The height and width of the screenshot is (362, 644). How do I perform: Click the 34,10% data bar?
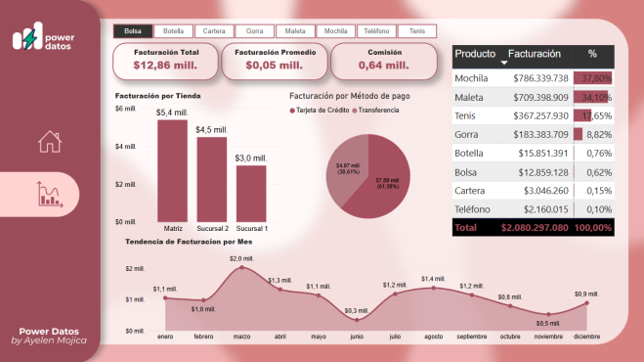[591, 98]
